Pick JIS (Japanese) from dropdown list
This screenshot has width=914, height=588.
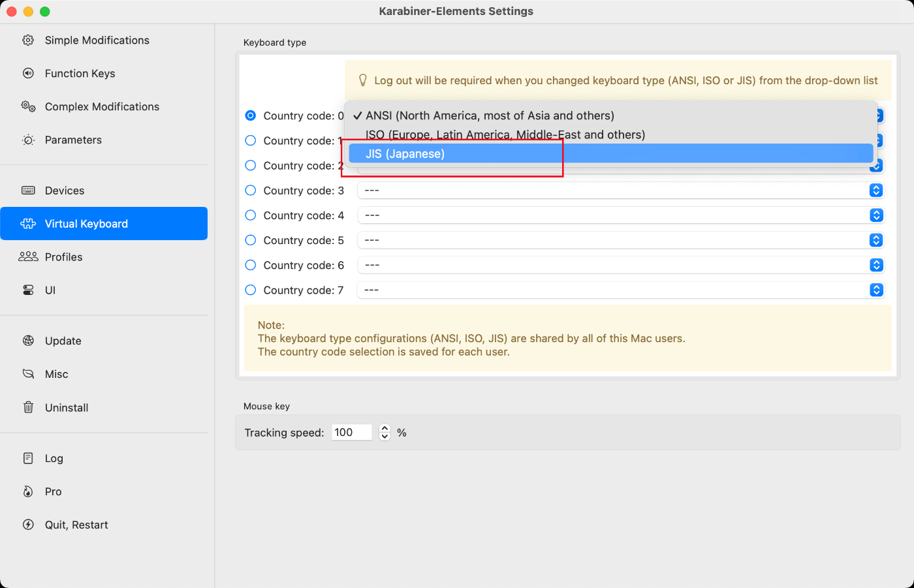click(x=611, y=153)
